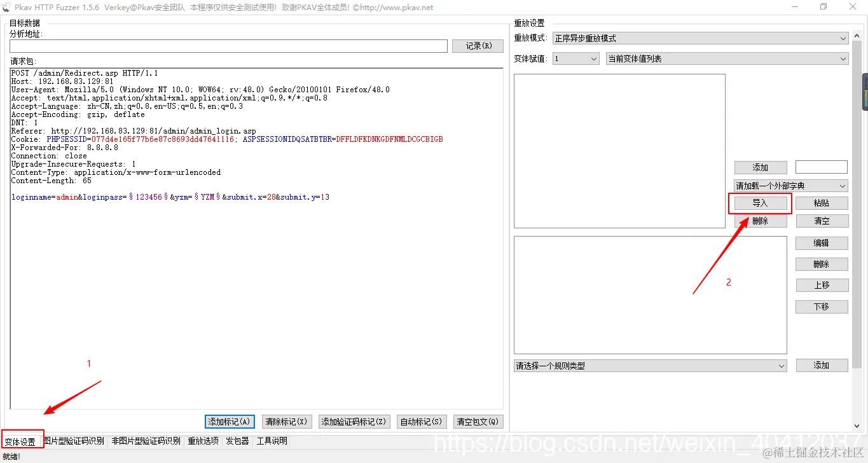Click the 添加验证码标记(Z) button
The width and height of the screenshot is (868, 463).
pyautogui.click(x=354, y=422)
